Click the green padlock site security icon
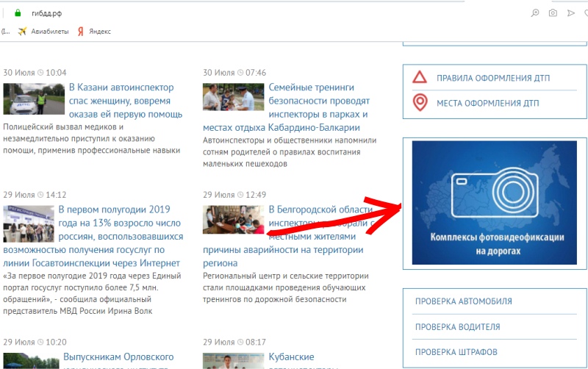Screen dimensions: 588x369 pyautogui.click(x=18, y=12)
